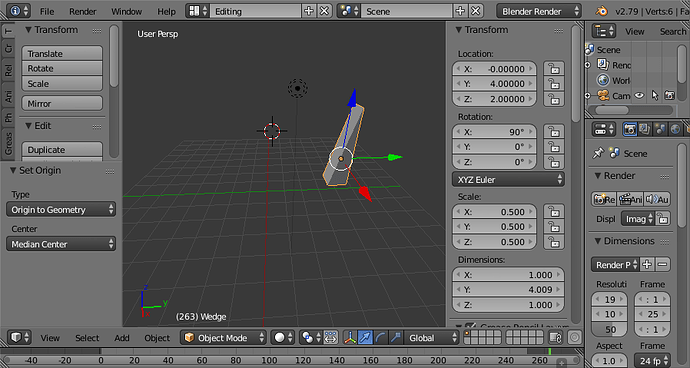The height and width of the screenshot is (368, 690).
Task: Click the Duplicate button
Action: (x=62, y=150)
